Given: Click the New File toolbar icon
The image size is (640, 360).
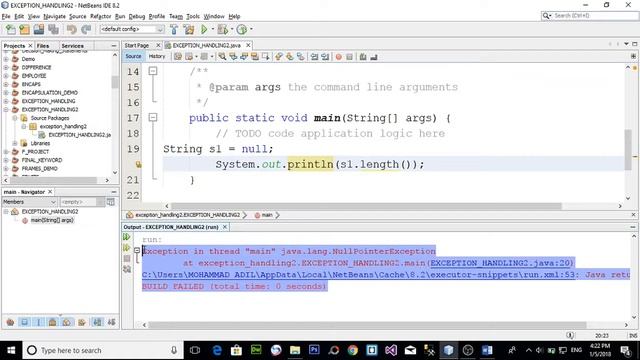Looking at the screenshot, I should pyautogui.click(x=11, y=29).
